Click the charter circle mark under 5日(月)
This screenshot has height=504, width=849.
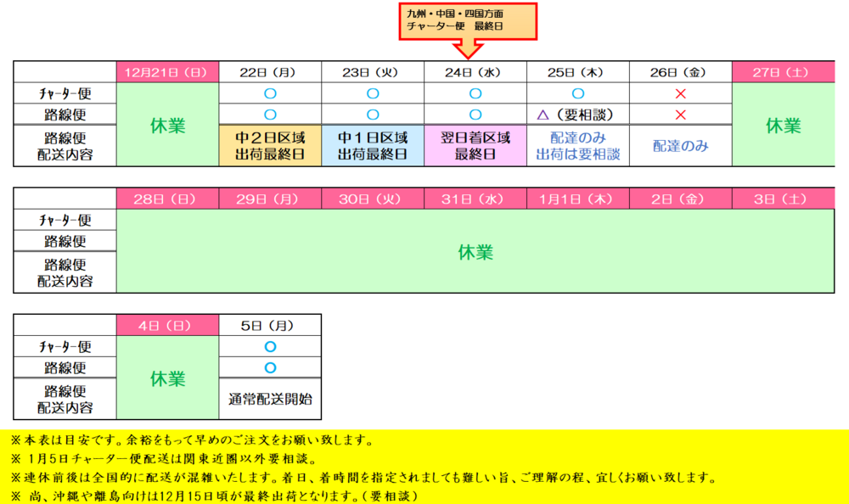coord(270,346)
